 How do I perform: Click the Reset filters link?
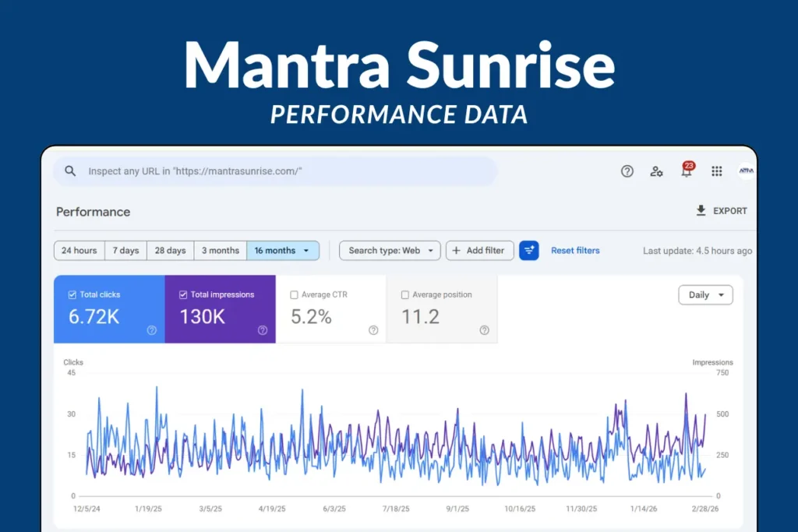pos(575,250)
